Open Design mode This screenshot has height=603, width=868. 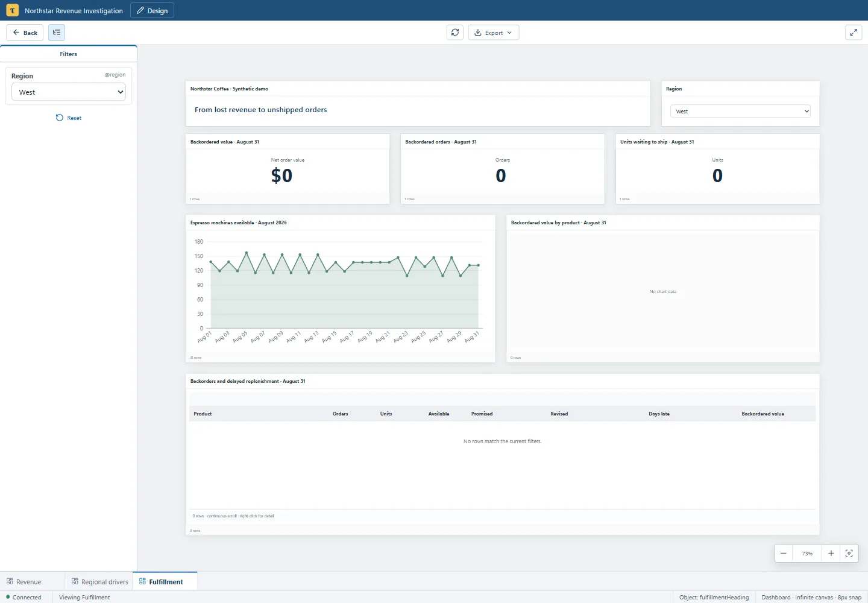152,10
